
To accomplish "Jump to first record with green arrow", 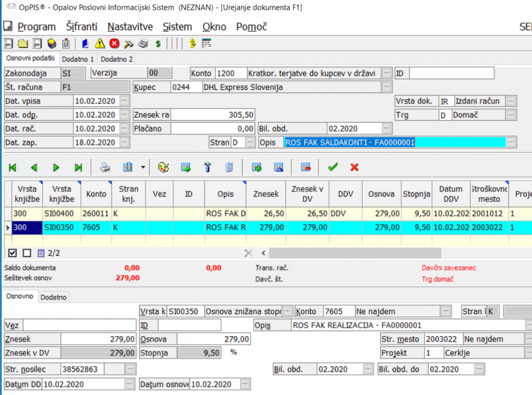I will [x=12, y=167].
